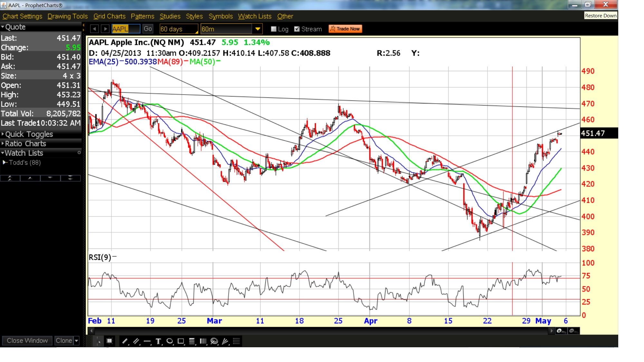Select the Fibonacci time zones tool
This screenshot has width=644, height=362.
[203, 341]
